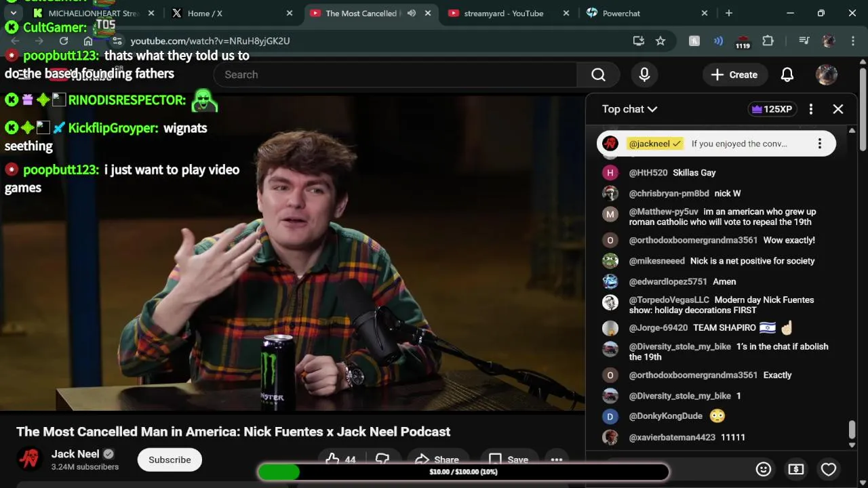Image resolution: width=868 pixels, height=488 pixels.
Task: Open a new browser tab
Action: pyautogui.click(x=729, y=13)
